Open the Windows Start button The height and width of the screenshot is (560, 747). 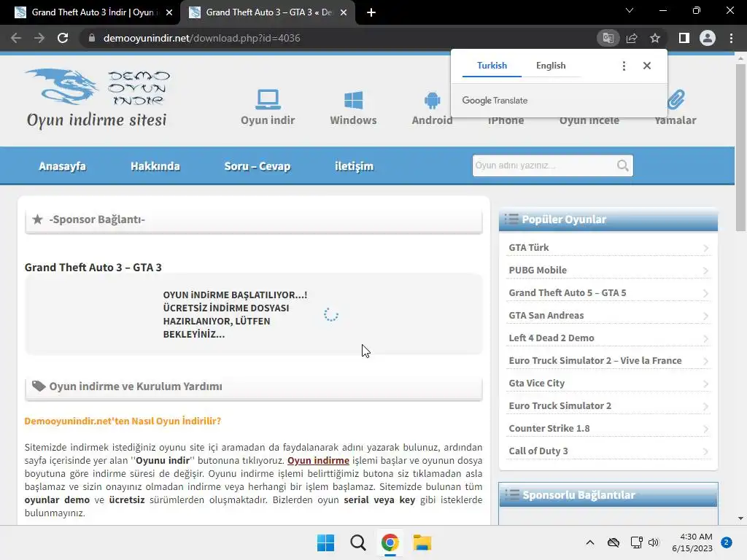[326, 542]
